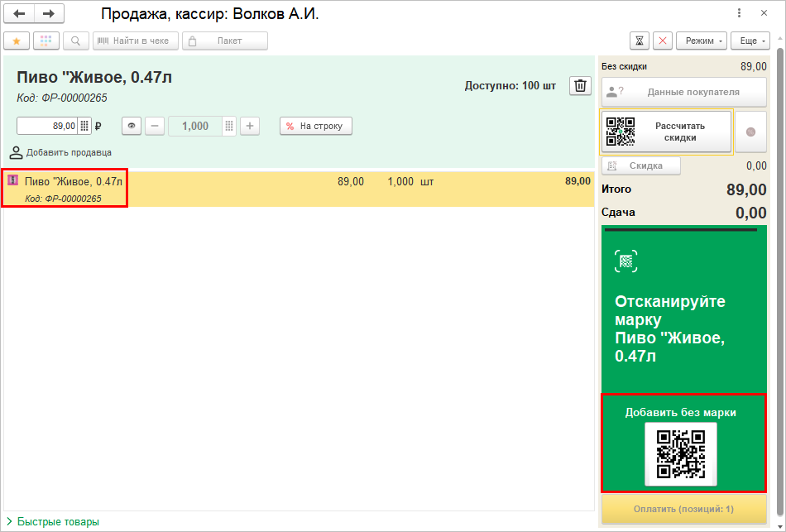This screenshot has width=786, height=532.
Task: Click the Итого amount 89,00
Action: point(746,189)
